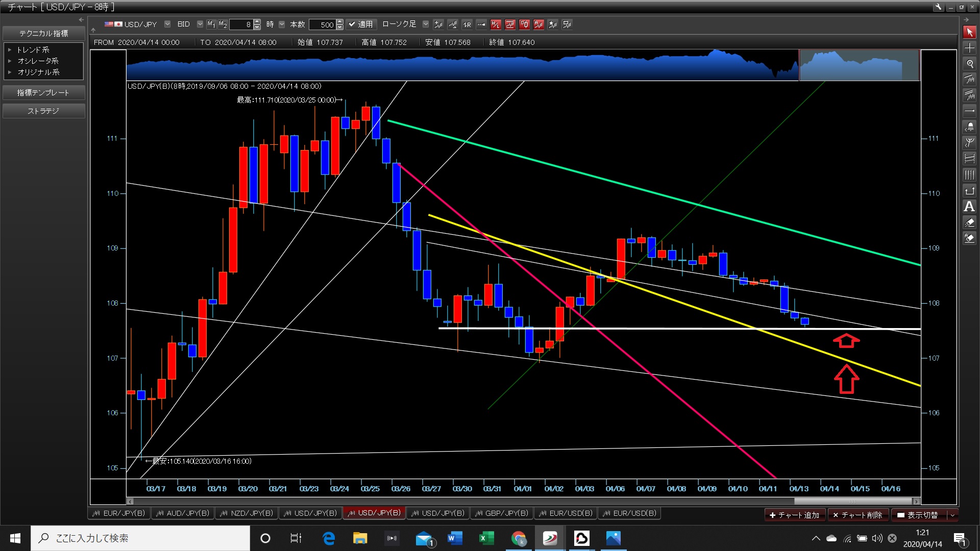Open the ローソク足 chart type dropdown
The width and height of the screenshot is (980, 551).
(x=426, y=24)
